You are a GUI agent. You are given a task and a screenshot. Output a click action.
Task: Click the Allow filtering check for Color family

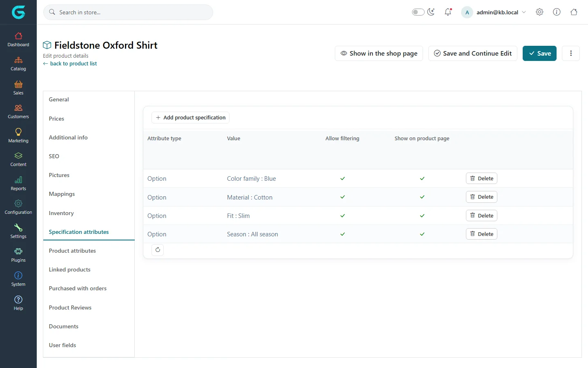click(343, 179)
